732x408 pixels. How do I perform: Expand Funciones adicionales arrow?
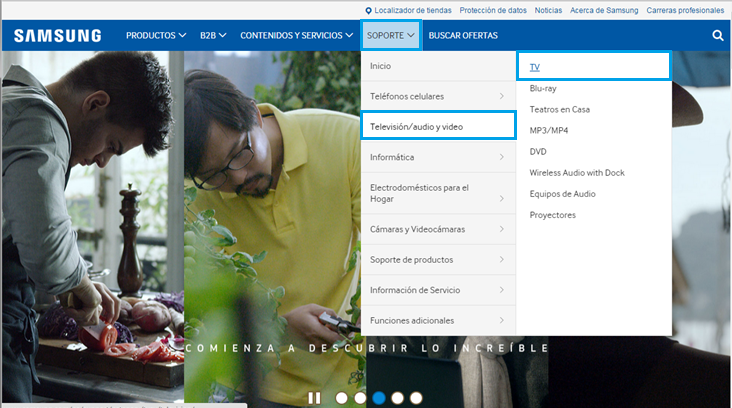502,320
